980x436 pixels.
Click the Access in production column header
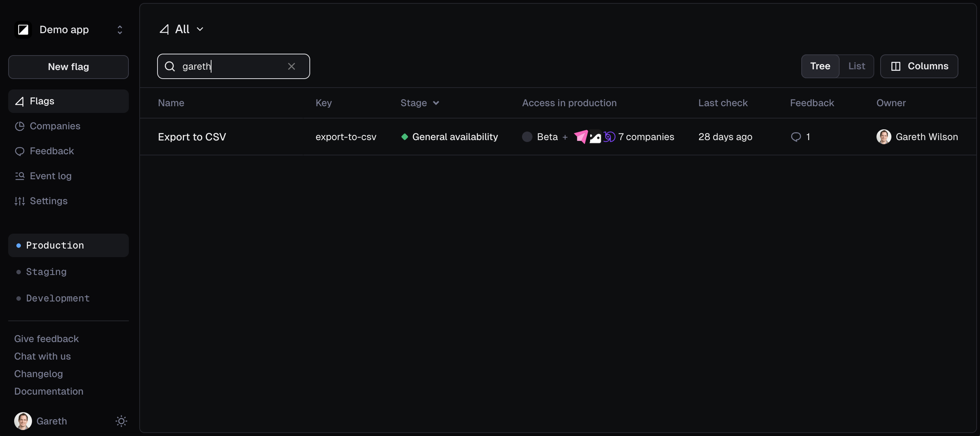tap(569, 103)
